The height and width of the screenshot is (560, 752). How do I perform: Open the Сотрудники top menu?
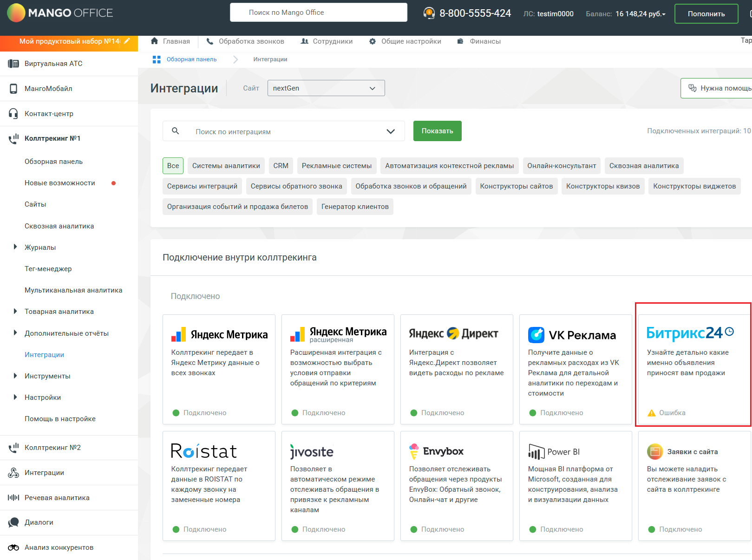(x=327, y=41)
